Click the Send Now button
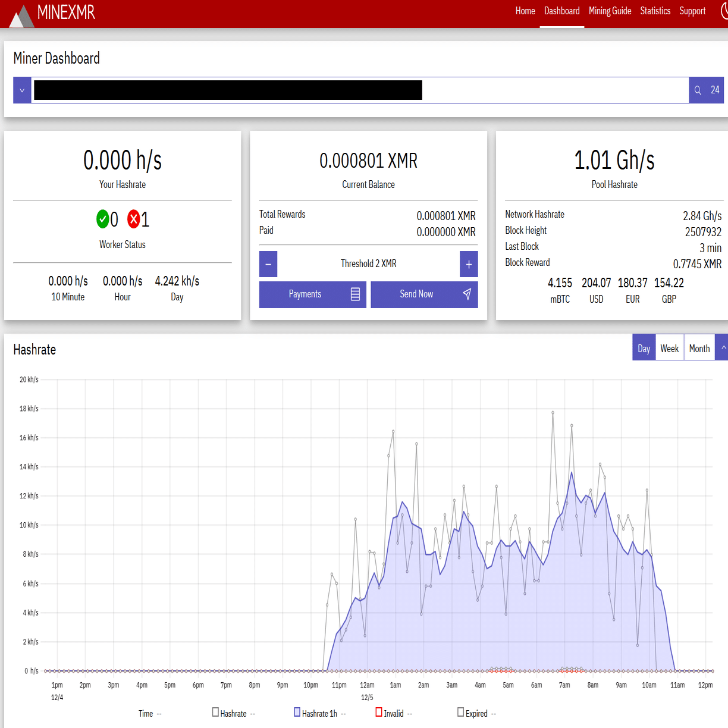The width and height of the screenshot is (728, 728). pyautogui.click(x=424, y=294)
